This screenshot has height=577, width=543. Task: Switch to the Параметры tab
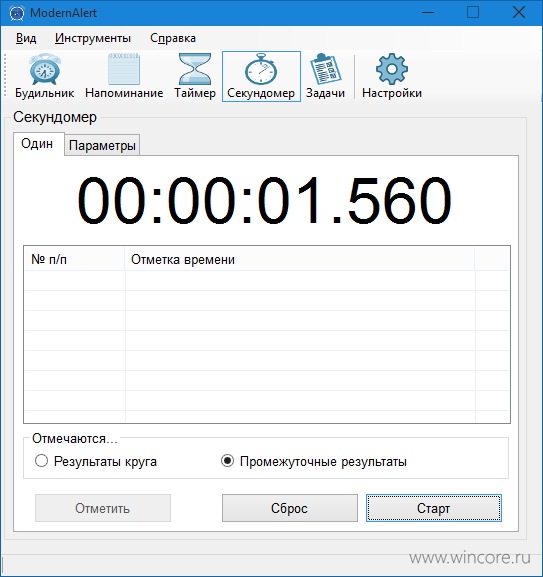click(x=102, y=145)
